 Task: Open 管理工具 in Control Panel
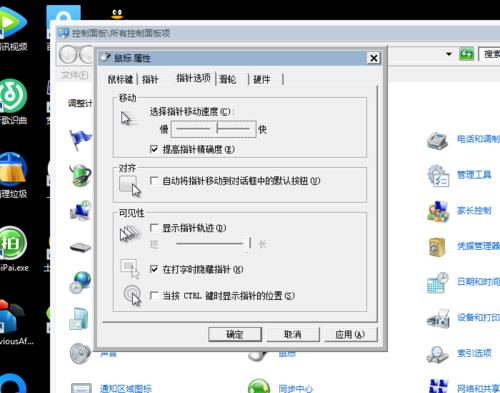coord(474,175)
